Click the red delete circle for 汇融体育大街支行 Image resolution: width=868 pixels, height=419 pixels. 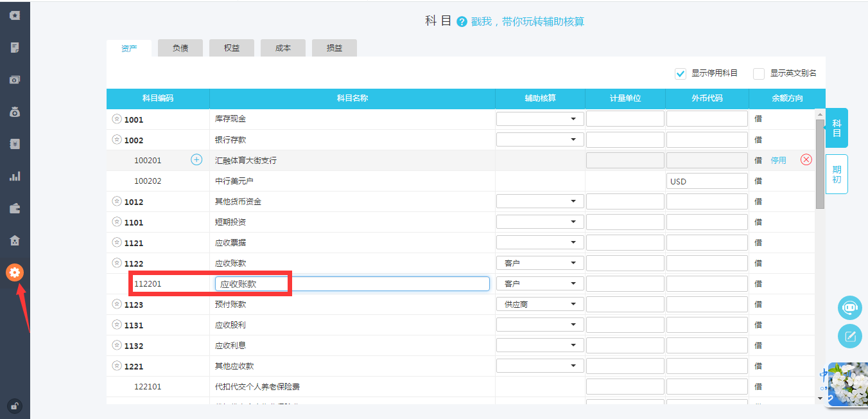coord(806,160)
